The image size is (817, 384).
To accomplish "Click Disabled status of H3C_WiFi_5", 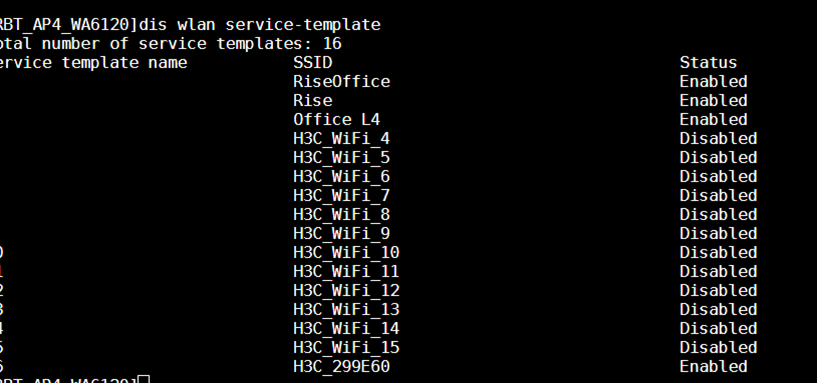I will tap(718, 157).
